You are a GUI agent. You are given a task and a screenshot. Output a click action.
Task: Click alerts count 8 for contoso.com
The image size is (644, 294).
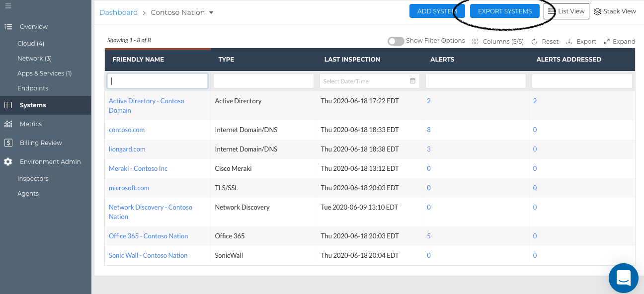pyautogui.click(x=429, y=130)
